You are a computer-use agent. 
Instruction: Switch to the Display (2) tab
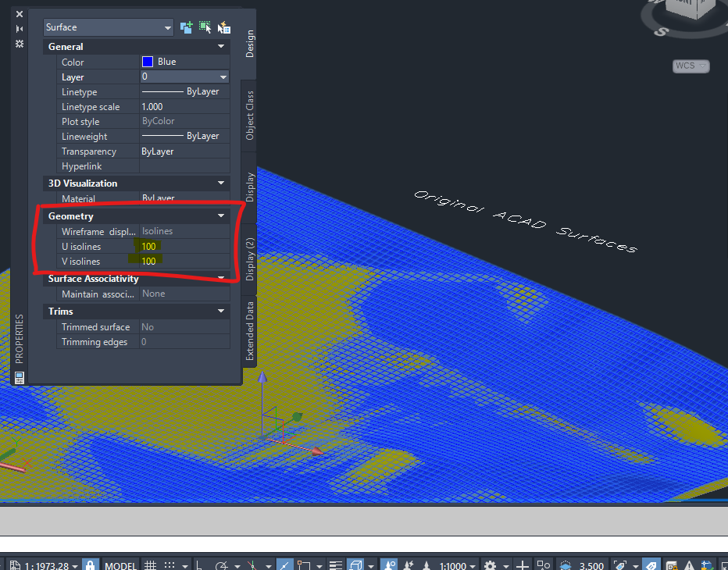click(250, 259)
